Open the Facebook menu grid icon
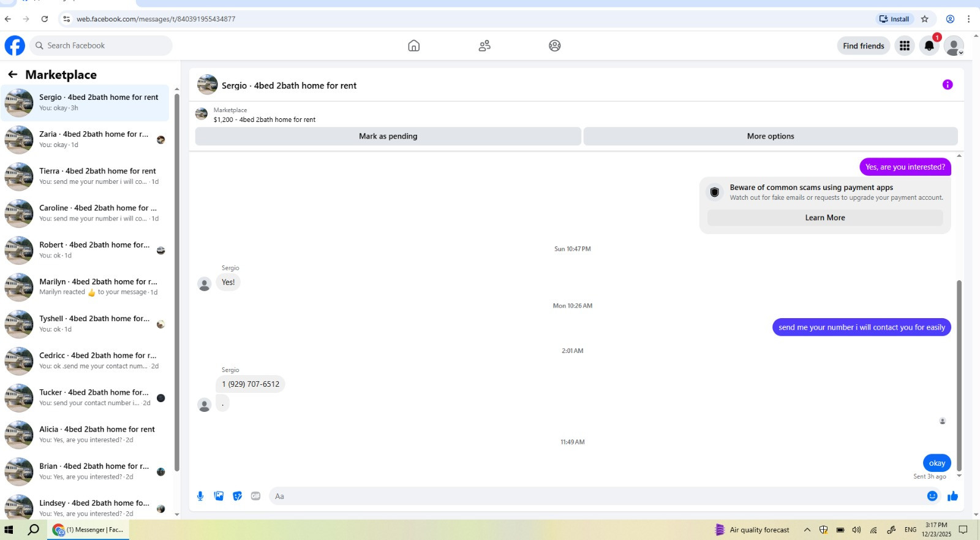This screenshot has width=980, height=540. click(905, 45)
